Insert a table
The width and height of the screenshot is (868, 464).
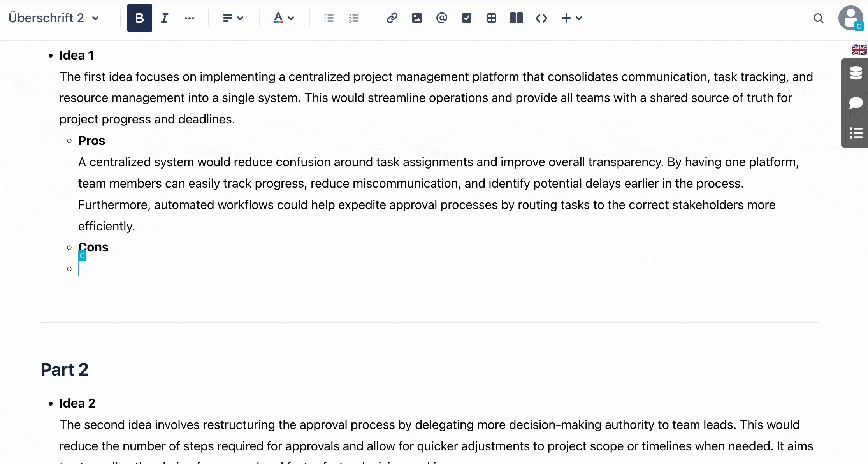pyautogui.click(x=491, y=18)
